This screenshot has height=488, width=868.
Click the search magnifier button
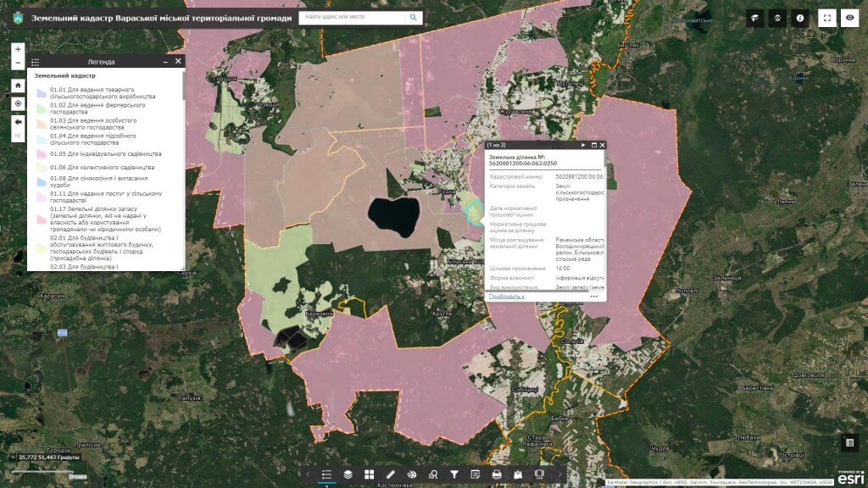click(x=413, y=17)
